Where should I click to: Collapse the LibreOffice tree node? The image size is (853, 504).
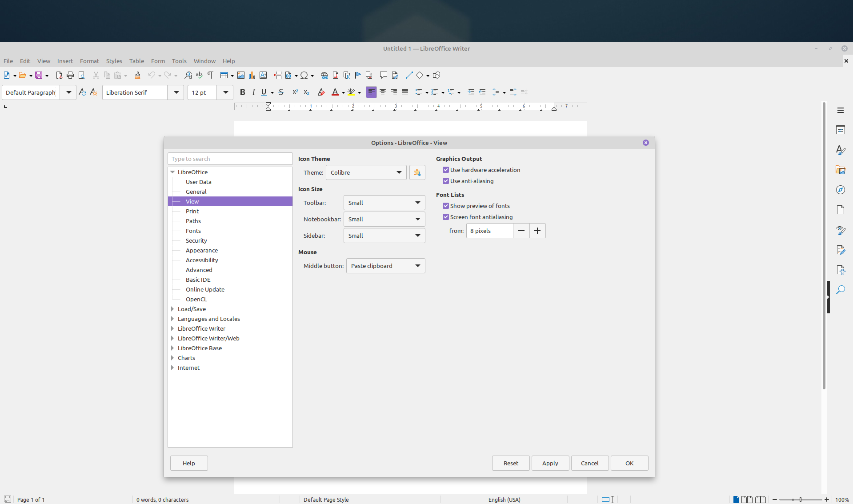click(x=172, y=172)
